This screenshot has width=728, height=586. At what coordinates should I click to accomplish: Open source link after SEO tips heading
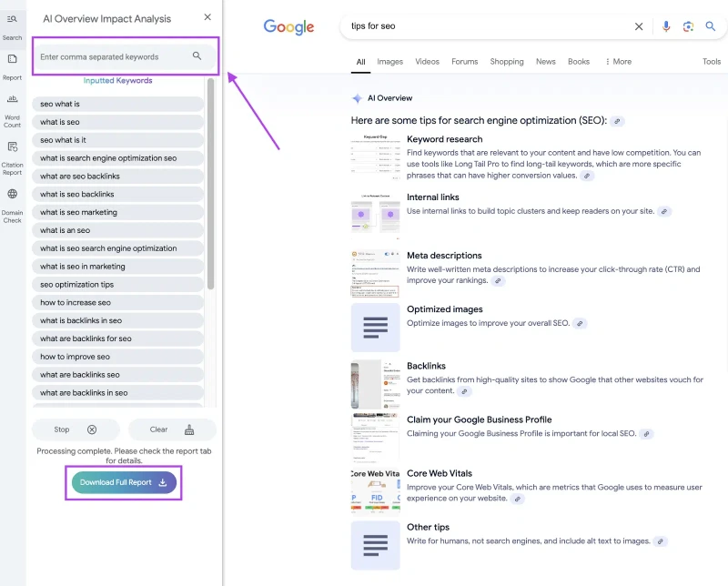pyautogui.click(x=617, y=121)
